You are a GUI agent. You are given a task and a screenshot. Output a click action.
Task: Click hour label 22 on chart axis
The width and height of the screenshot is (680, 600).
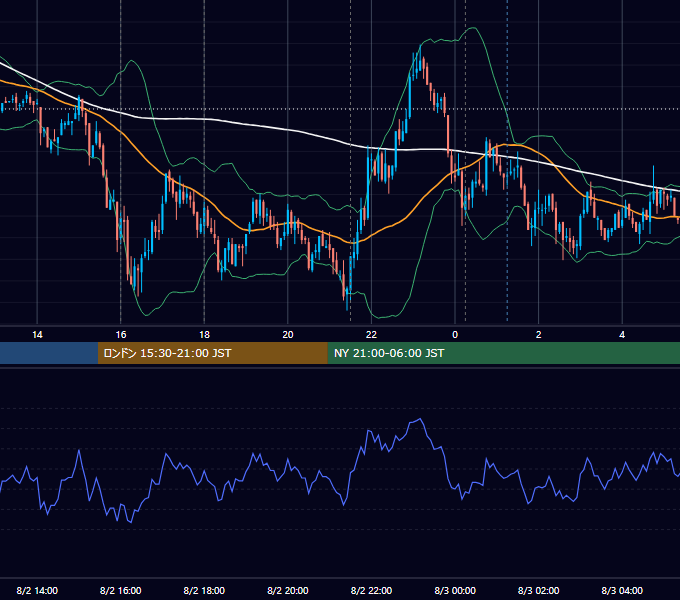tap(371, 335)
